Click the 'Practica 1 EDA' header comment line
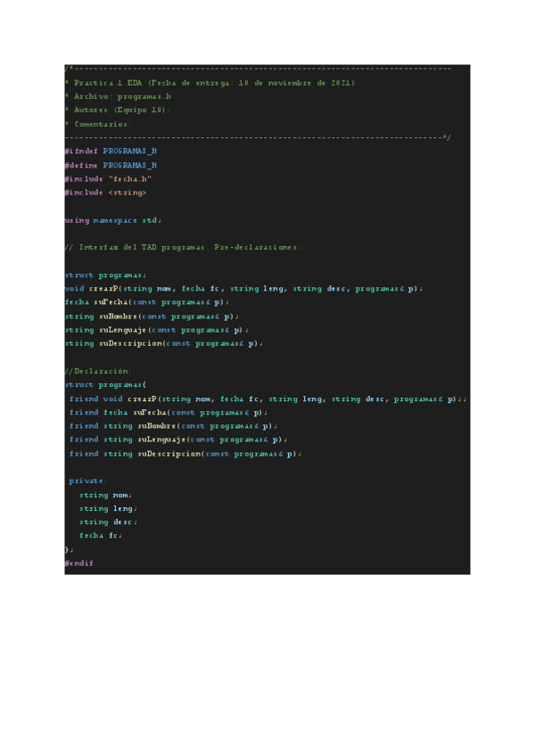Viewport: 535px width, 756px height. click(x=210, y=83)
